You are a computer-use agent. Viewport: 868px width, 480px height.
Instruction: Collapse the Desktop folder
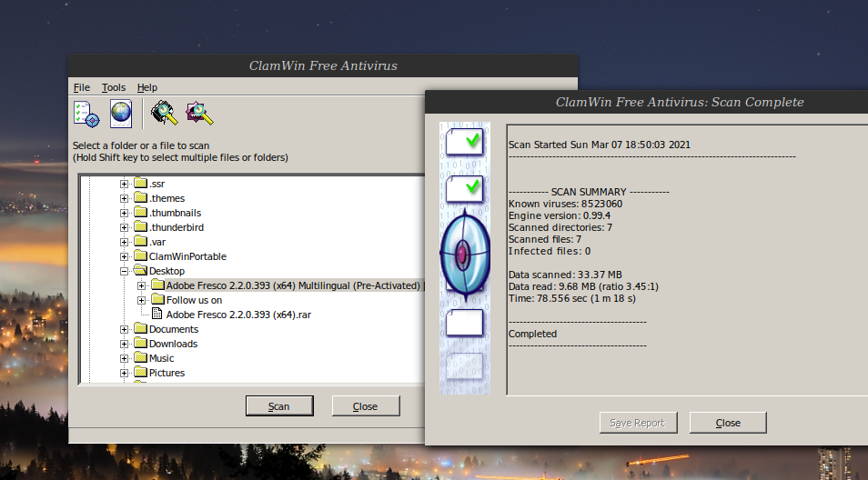(124, 271)
